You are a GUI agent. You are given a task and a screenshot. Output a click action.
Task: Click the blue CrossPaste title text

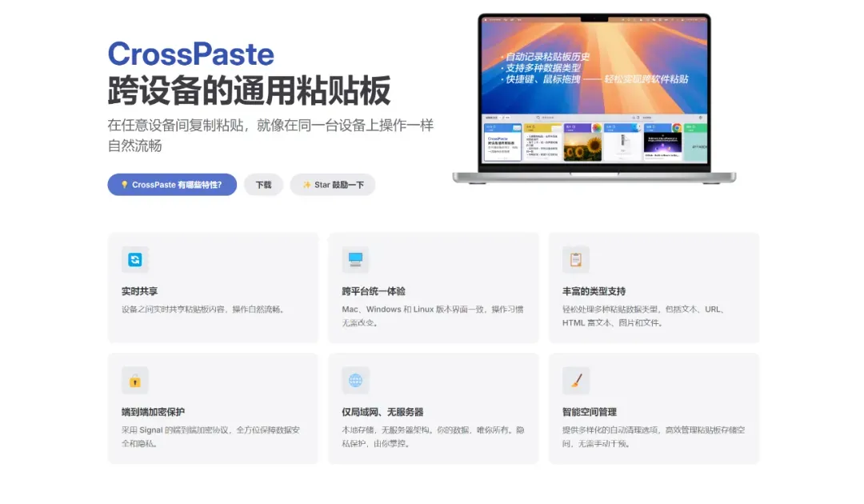pyautogui.click(x=191, y=54)
